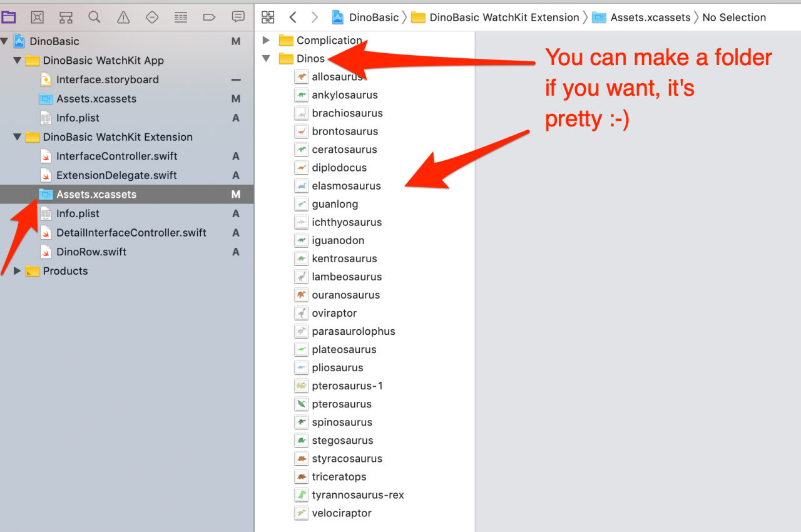Screen dimensions: 801x532
Task: Collapse the DinoBasic WatchKit App group
Action: pyautogui.click(x=18, y=61)
